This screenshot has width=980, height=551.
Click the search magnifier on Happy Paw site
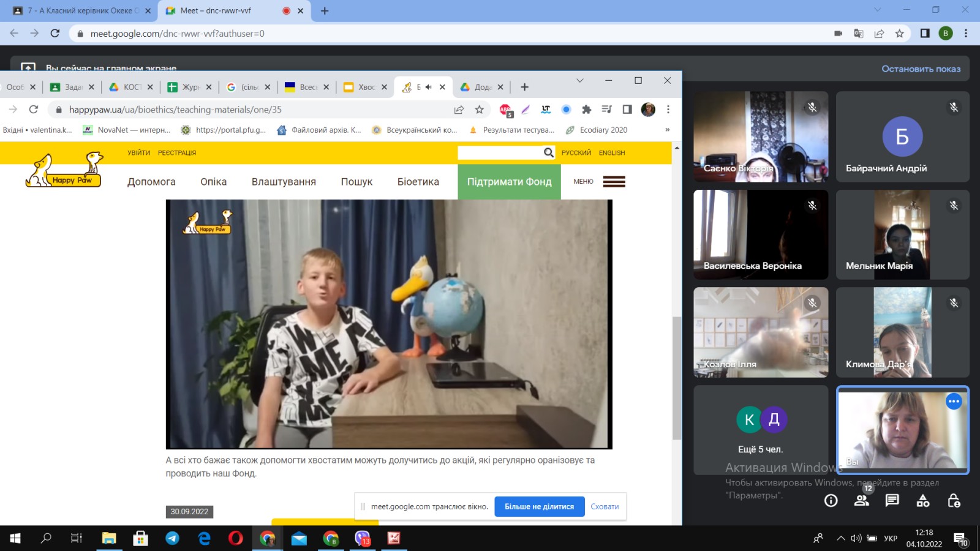point(549,152)
